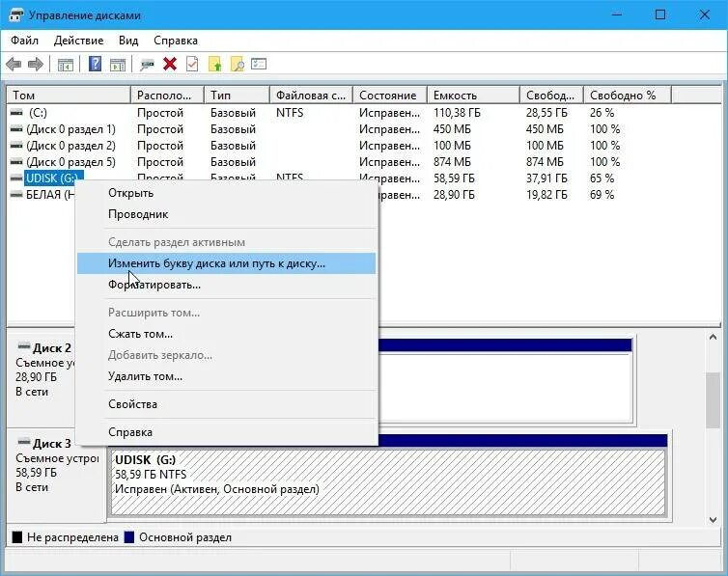Click the 37,91 ГБ free space cell
728x576 pixels.
point(546,178)
